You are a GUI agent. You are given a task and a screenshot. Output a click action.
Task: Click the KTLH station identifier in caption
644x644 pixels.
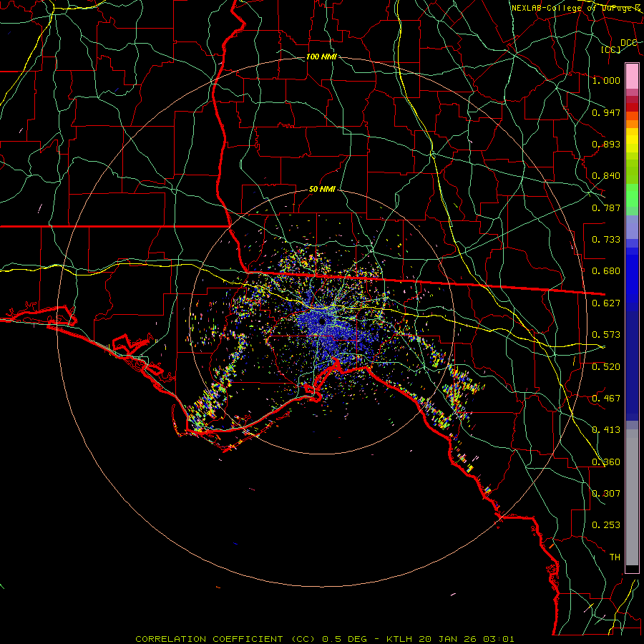click(x=399, y=639)
